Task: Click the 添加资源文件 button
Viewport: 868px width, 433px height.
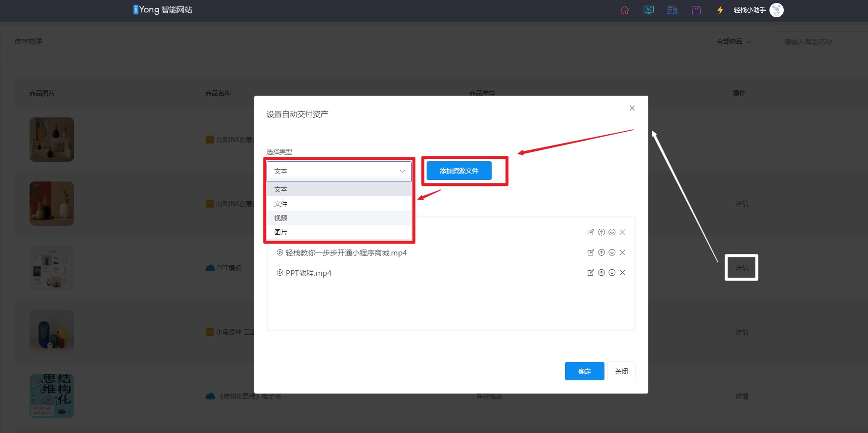Action: (x=459, y=171)
